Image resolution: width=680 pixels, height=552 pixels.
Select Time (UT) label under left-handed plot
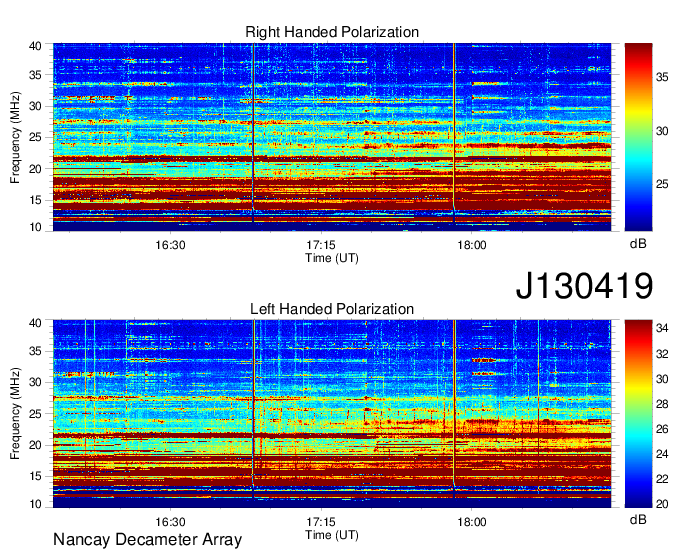[x=332, y=535]
